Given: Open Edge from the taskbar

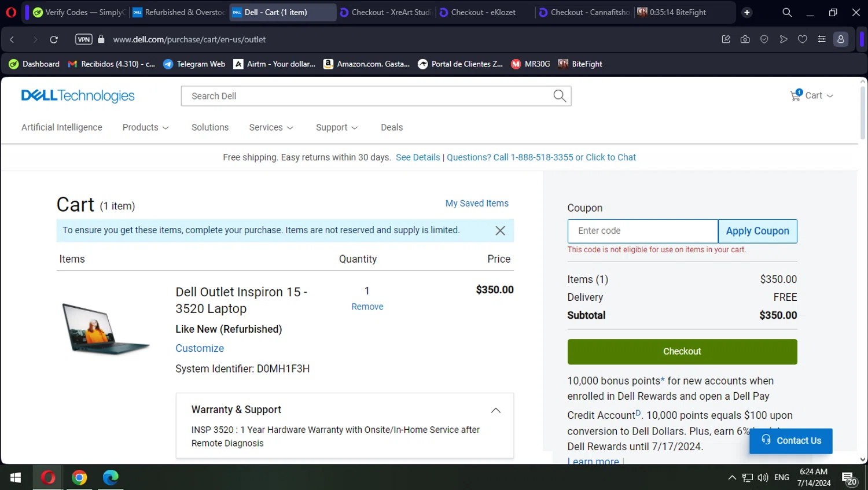Looking at the screenshot, I should click(111, 477).
